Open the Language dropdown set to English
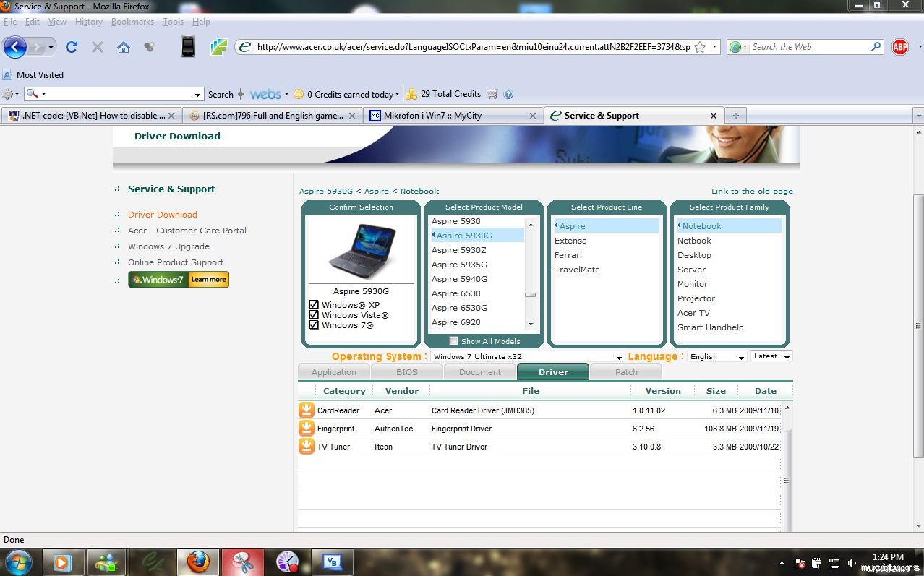Image resolution: width=924 pixels, height=576 pixels. pos(716,357)
